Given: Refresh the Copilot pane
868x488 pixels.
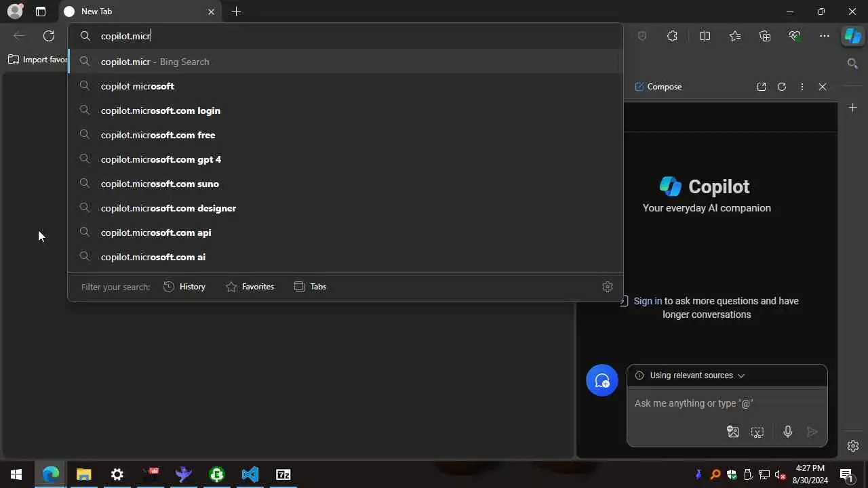Looking at the screenshot, I should [x=782, y=87].
